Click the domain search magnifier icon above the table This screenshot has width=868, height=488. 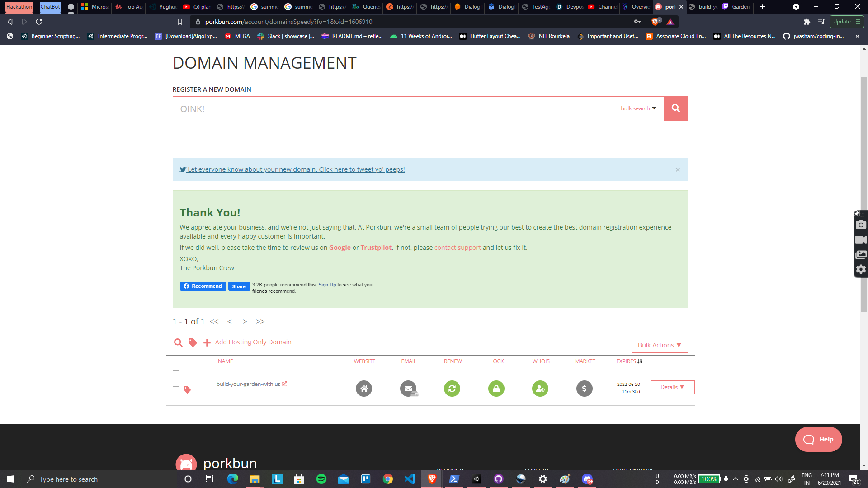178,343
